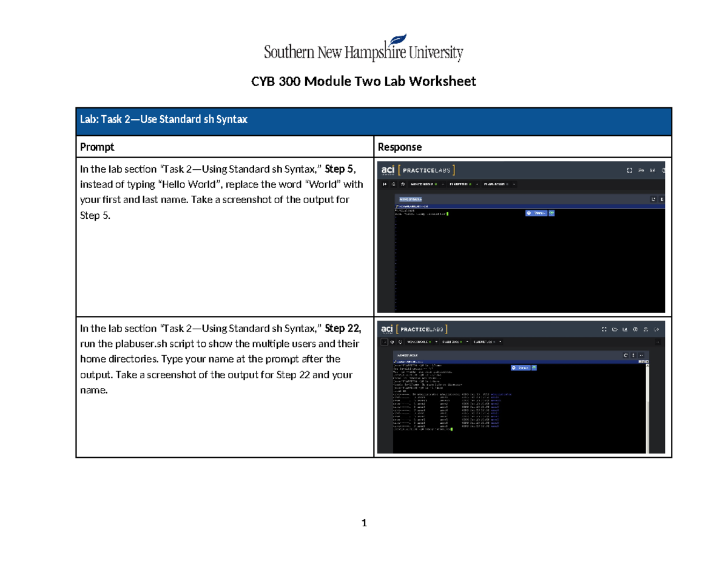
Task: Toggle the sidebar collapse arrow in top lab toolbar
Action: (384, 184)
